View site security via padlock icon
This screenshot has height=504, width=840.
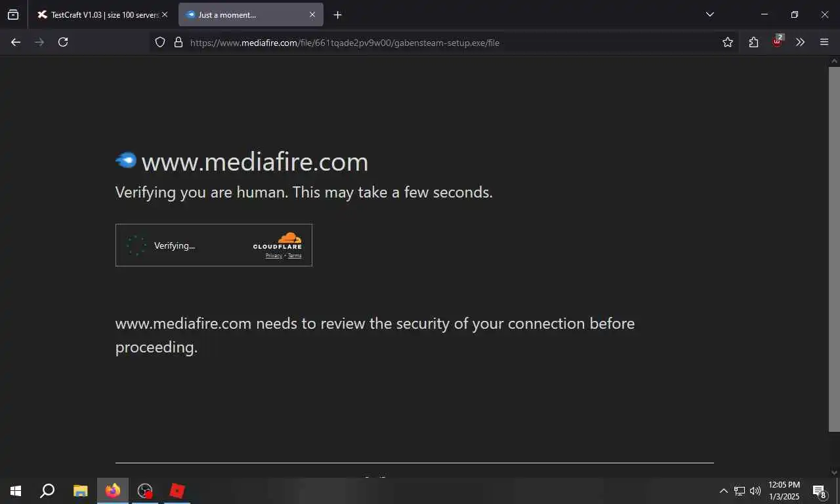178,42
